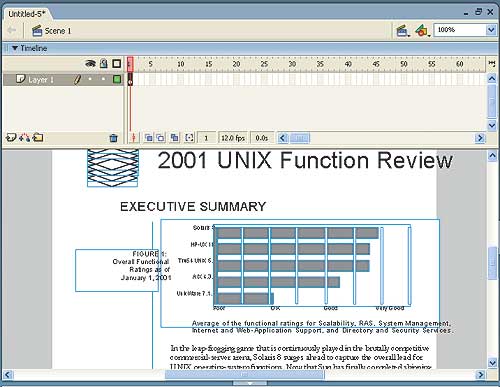Image resolution: width=500 pixels, height=387 pixels.
Task: Toggle show/hide all layers eye icon
Action: 90,63
